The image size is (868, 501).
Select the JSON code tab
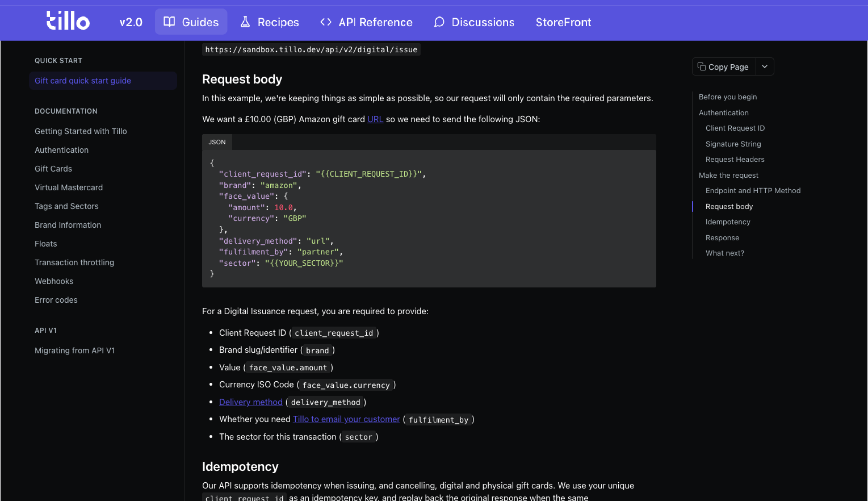pyautogui.click(x=217, y=142)
